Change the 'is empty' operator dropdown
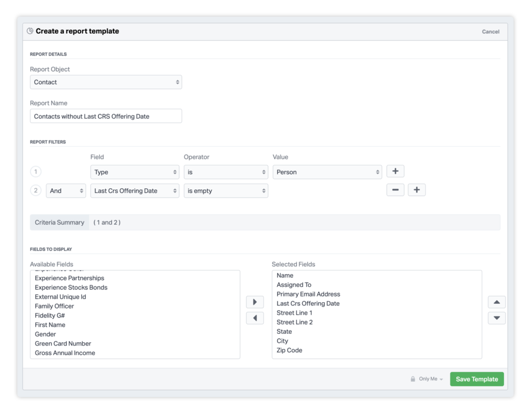Image resolution: width=532 pixels, height=414 pixels. 226,190
